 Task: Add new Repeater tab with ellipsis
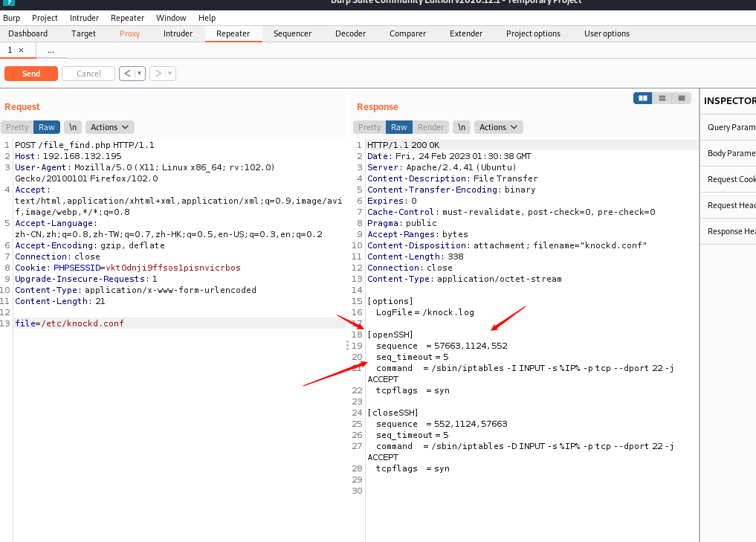51,50
